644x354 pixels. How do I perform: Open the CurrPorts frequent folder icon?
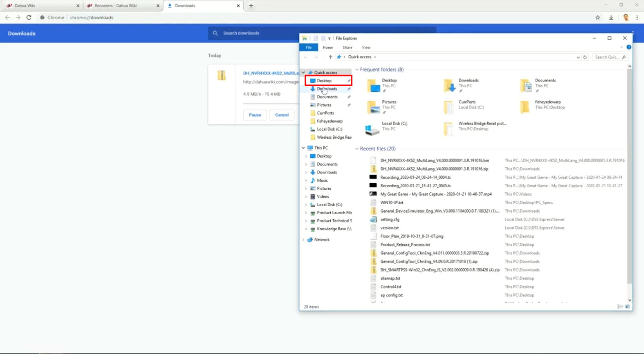pyautogui.click(x=449, y=107)
